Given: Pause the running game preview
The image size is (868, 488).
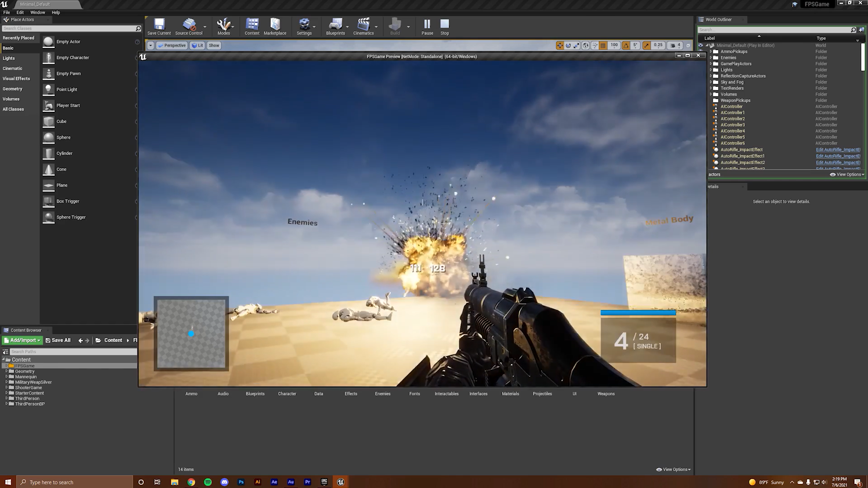Looking at the screenshot, I should tap(427, 27).
